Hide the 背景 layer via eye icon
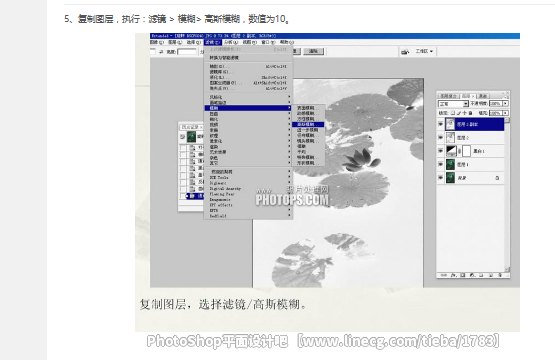The image size is (555, 360). (440, 178)
